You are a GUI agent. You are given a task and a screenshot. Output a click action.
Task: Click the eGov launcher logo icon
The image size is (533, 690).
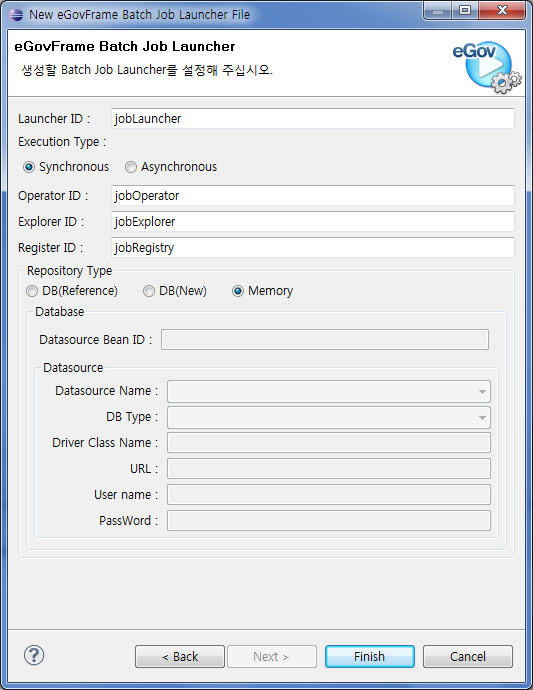pyautogui.click(x=487, y=67)
